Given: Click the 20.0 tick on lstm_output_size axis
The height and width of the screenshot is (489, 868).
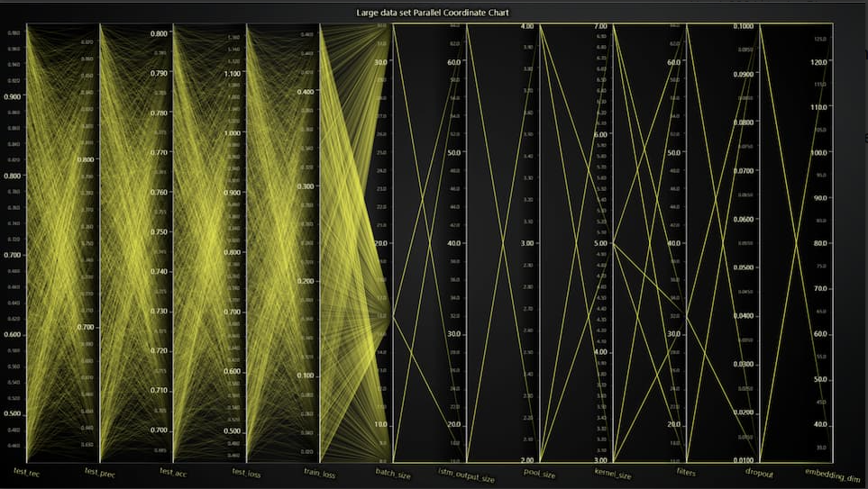Looking at the screenshot, I should tap(454, 425).
